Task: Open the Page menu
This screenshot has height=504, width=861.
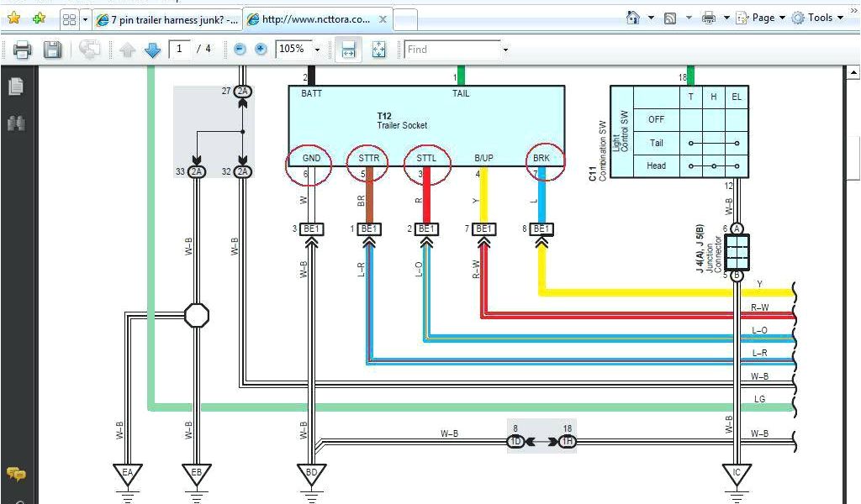Action: (x=761, y=18)
